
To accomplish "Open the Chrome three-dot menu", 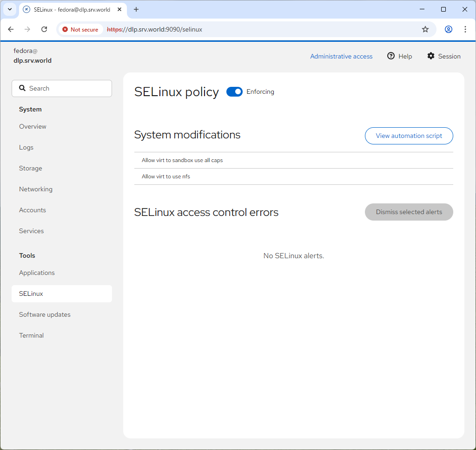I will tap(465, 29).
